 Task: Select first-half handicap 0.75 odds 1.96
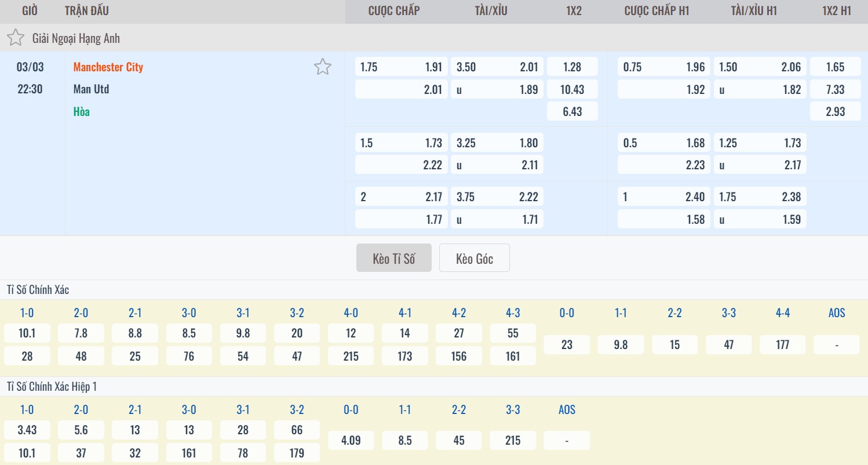[663, 67]
